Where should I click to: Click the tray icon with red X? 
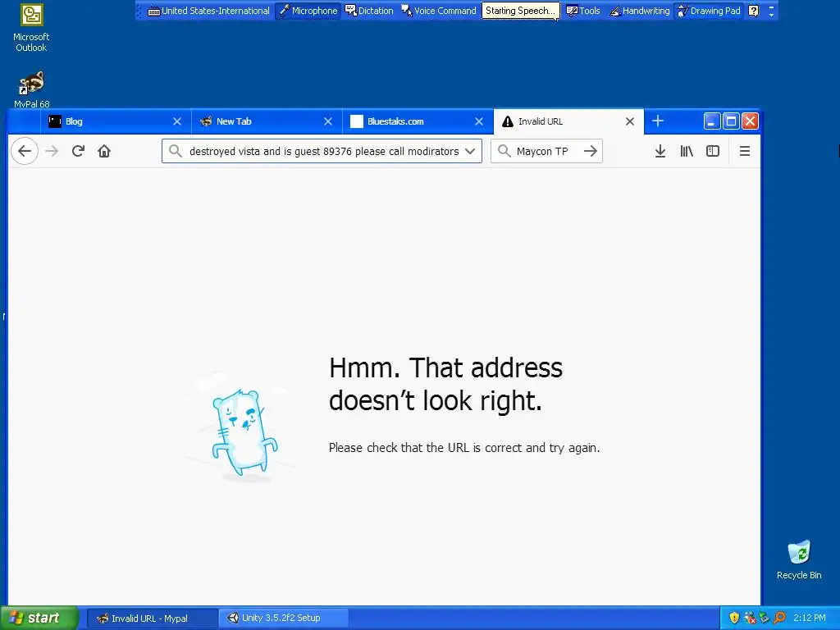750,618
